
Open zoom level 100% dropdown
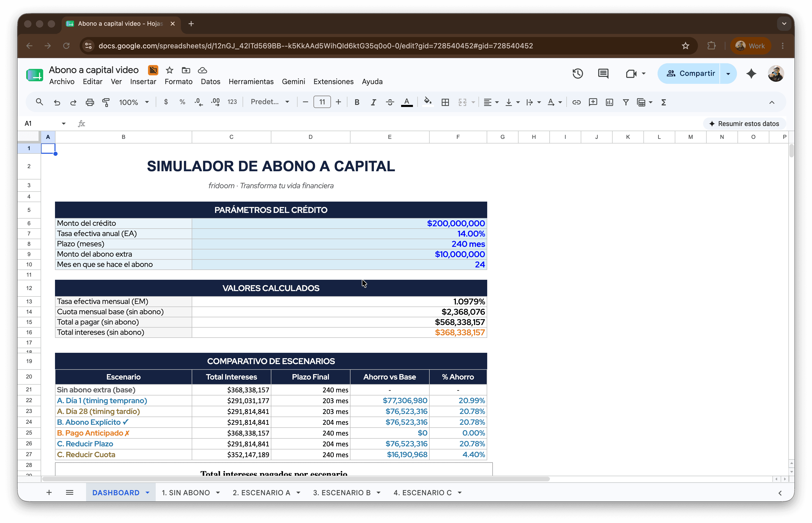tap(134, 102)
